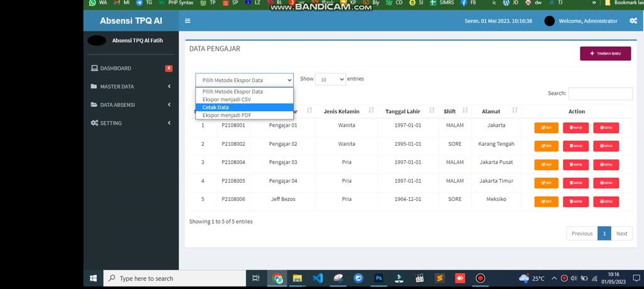Screen dimensions: 644x289
Task: Open the gears settings icon in header
Action: 633,21
